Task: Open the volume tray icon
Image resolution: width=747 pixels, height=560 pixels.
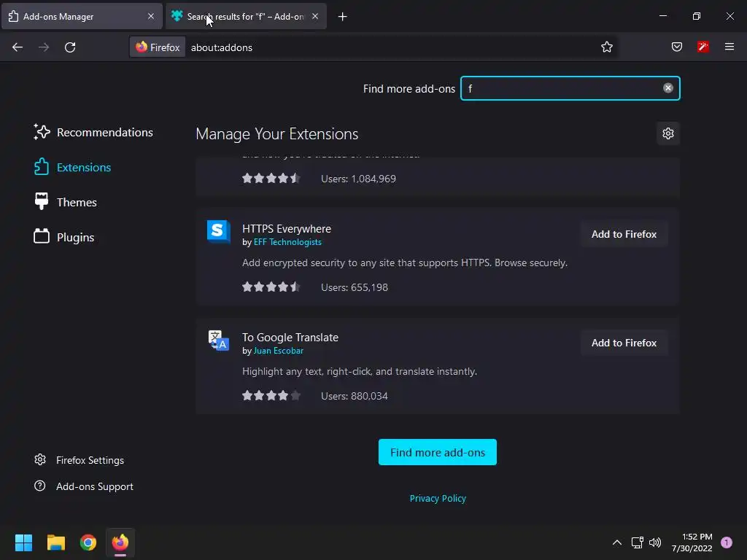Action: [x=655, y=542]
